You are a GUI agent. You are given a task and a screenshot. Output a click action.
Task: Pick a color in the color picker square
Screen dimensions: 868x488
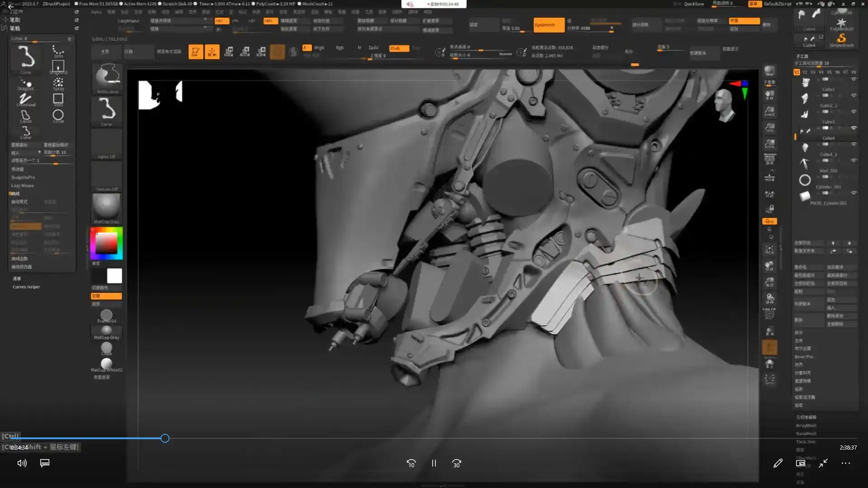pos(107,244)
